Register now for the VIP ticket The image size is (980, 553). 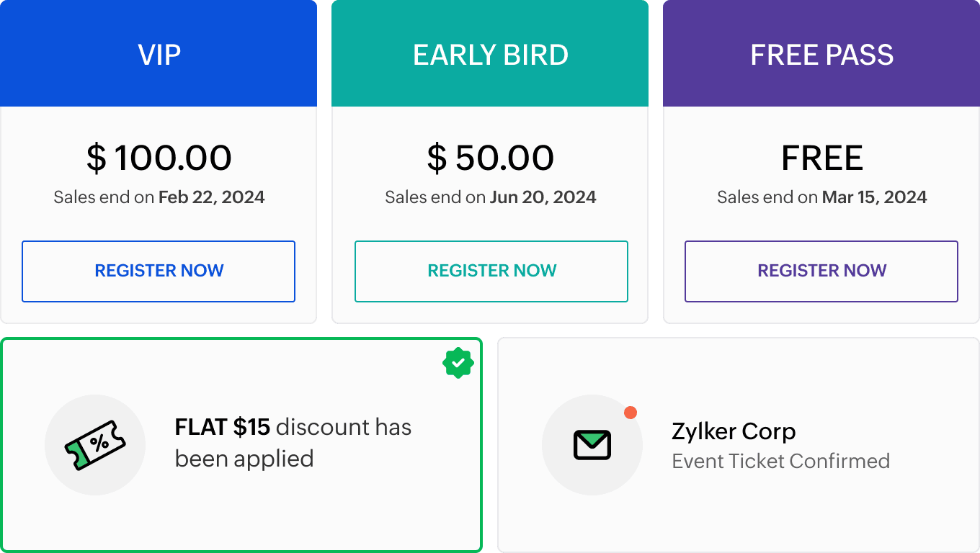159,271
